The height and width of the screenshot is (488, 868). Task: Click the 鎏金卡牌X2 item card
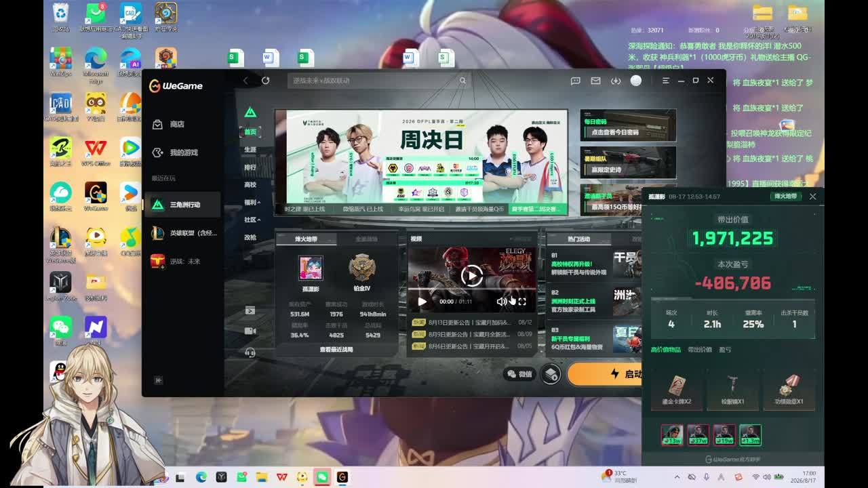pyautogui.click(x=676, y=389)
